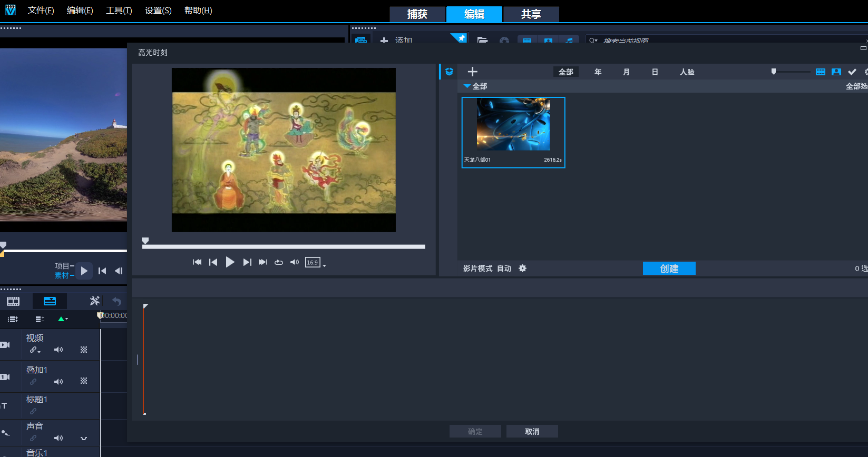Click the show all tracks icon

point(13,319)
